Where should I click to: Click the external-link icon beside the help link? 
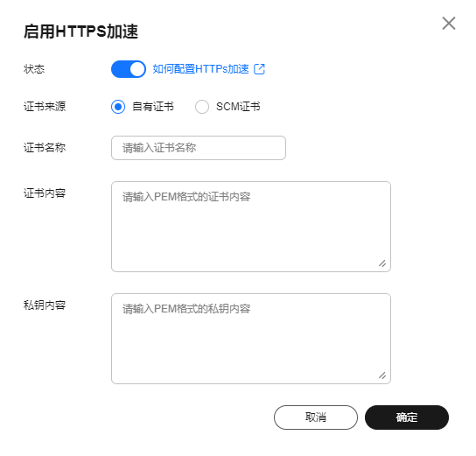259,69
